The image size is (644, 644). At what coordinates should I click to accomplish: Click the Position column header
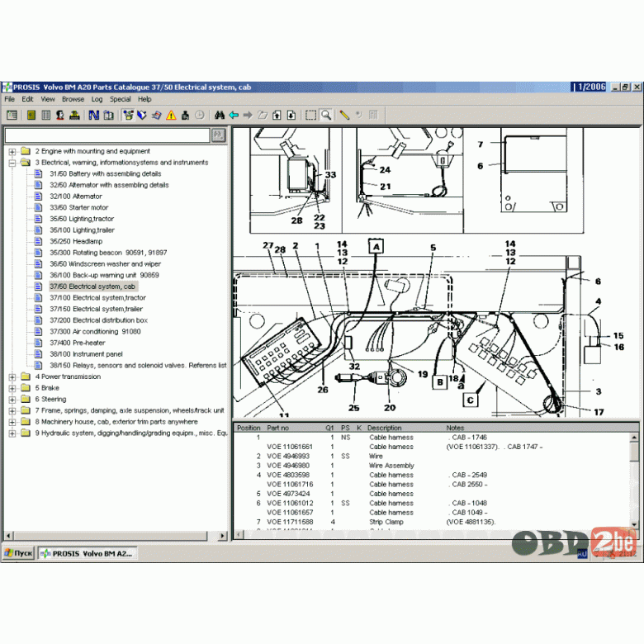pos(249,428)
